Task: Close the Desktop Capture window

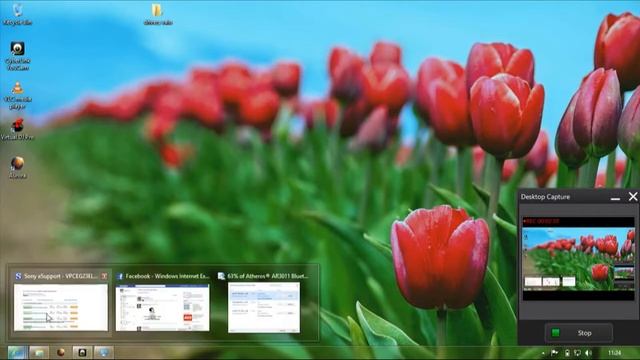Action: 633,197
